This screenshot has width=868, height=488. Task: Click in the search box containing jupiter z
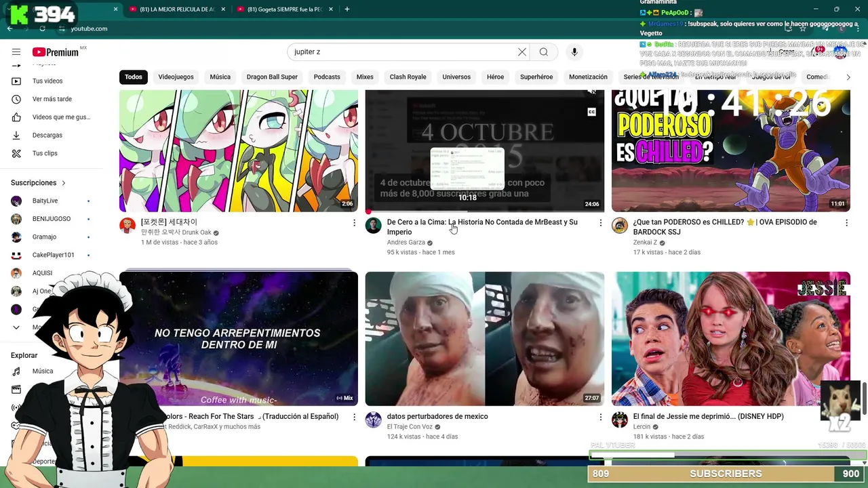[403, 52]
